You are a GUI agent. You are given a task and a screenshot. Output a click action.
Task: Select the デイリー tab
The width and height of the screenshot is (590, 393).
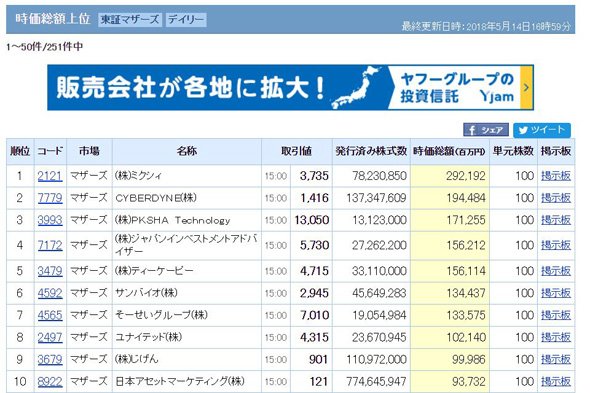point(186,20)
